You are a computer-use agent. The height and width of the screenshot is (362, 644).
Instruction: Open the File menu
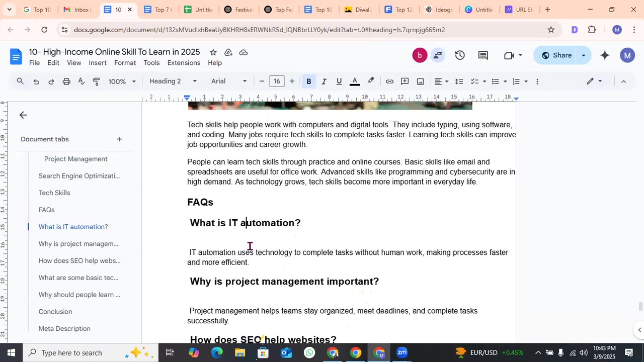coord(34,63)
